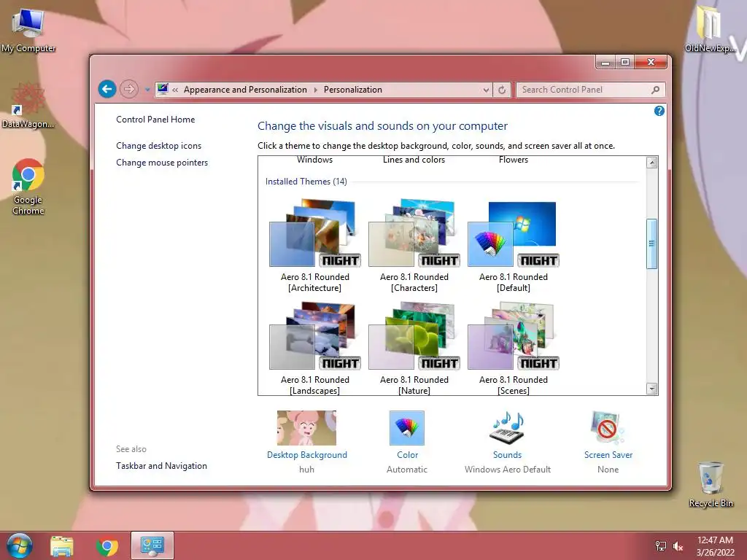
Task: Open the Start menu orb
Action: coord(20,545)
